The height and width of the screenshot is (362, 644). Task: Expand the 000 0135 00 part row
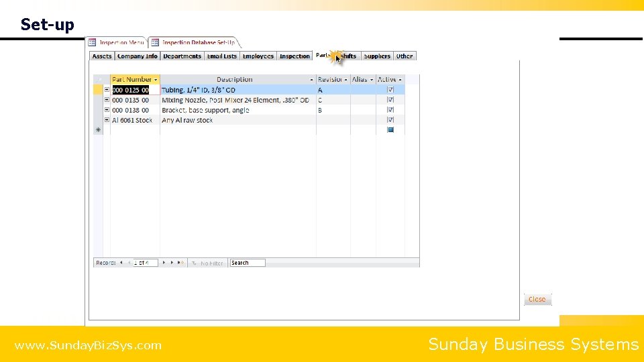[x=107, y=100]
